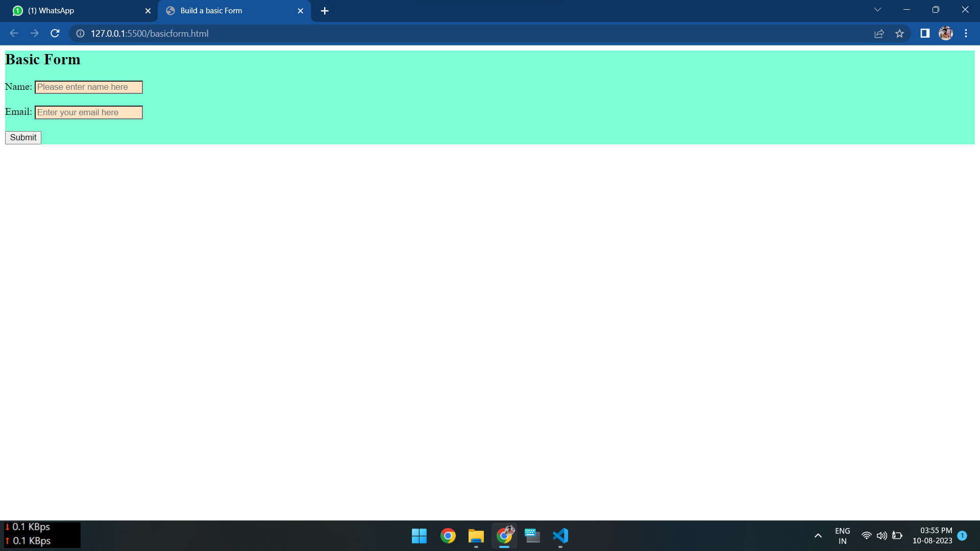This screenshot has height=551, width=980.
Task: Open the browser side panel
Action: [x=925, y=33]
